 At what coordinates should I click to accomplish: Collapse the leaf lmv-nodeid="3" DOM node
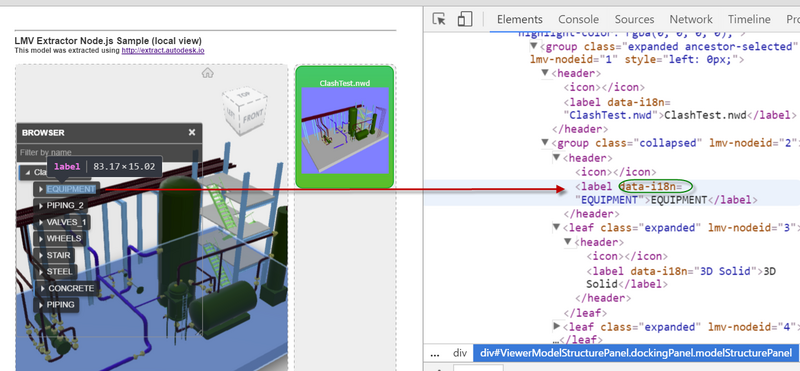[x=556, y=228]
